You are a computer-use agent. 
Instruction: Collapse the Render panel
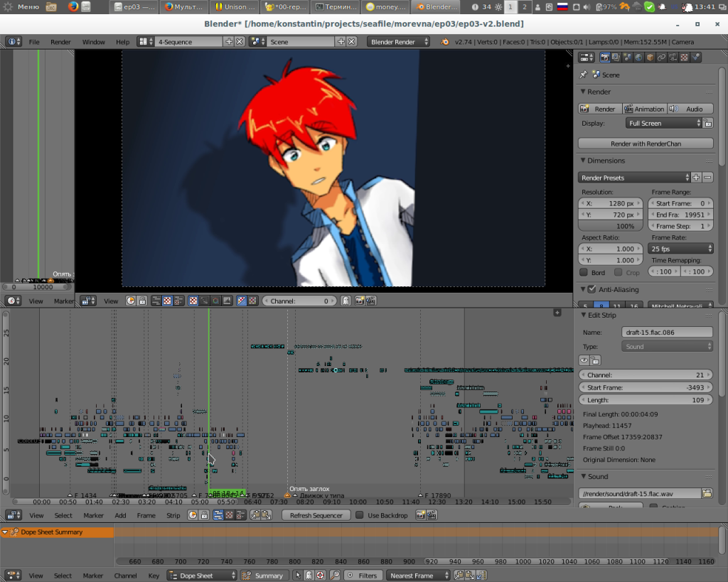tap(583, 92)
